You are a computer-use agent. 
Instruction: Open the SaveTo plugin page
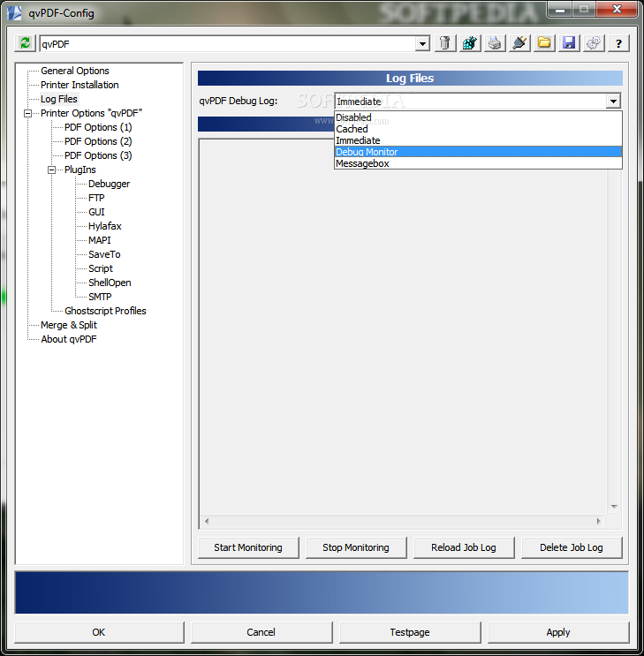click(104, 254)
